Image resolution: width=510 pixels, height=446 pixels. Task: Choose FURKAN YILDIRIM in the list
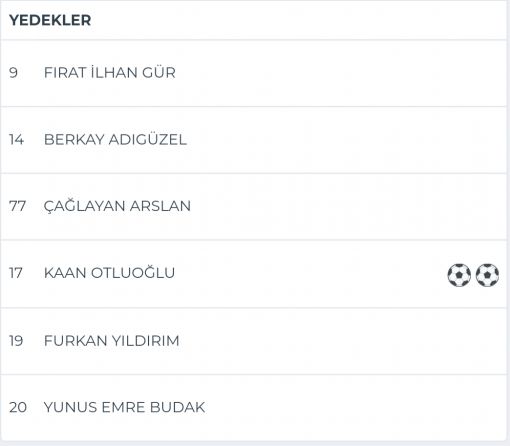pyautogui.click(x=112, y=341)
